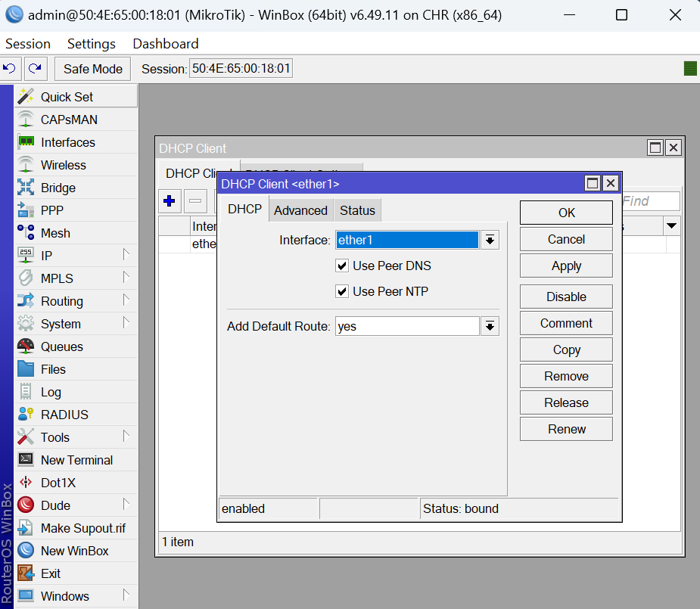This screenshot has width=700, height=609.
Task: Click the Add Default Route value field
Action: point(407,327)
